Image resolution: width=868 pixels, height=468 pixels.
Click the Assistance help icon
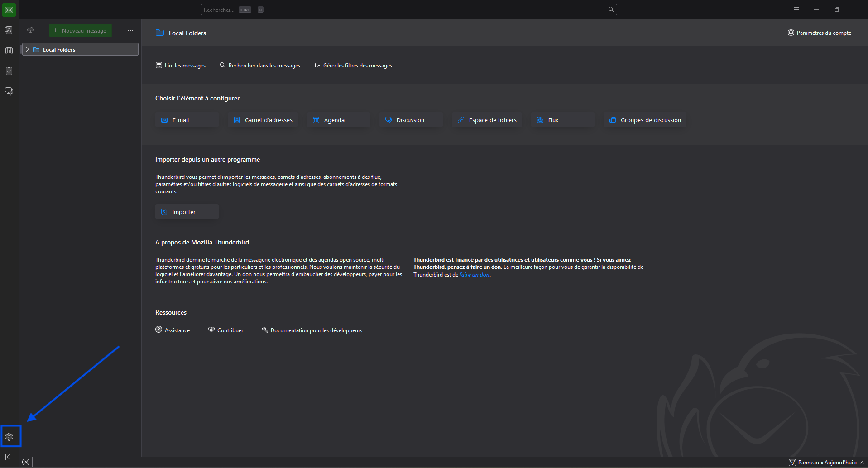[158, 330]
